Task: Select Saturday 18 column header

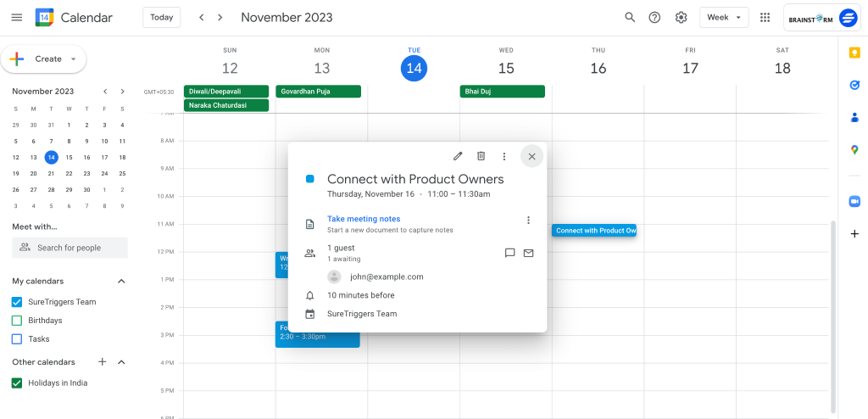Action: coord(782,63)
